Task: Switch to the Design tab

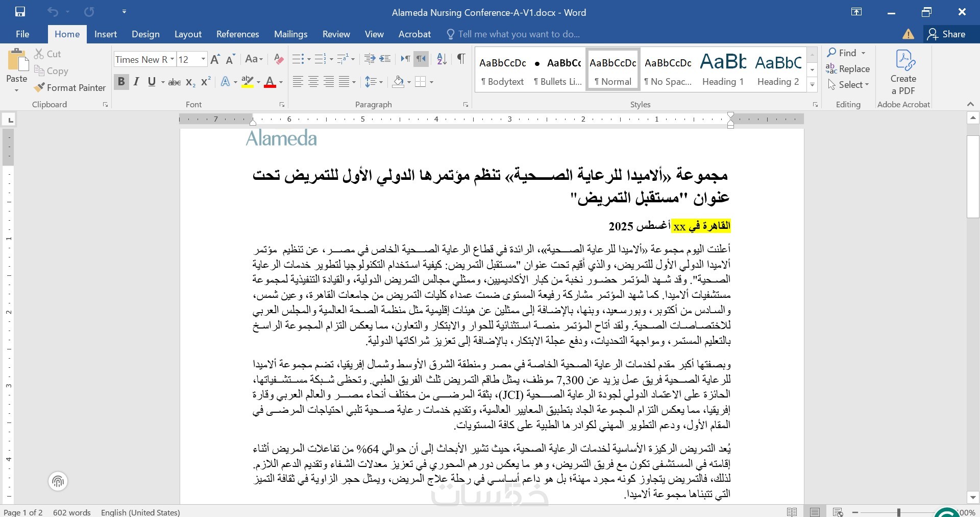Action: [145, 34]
